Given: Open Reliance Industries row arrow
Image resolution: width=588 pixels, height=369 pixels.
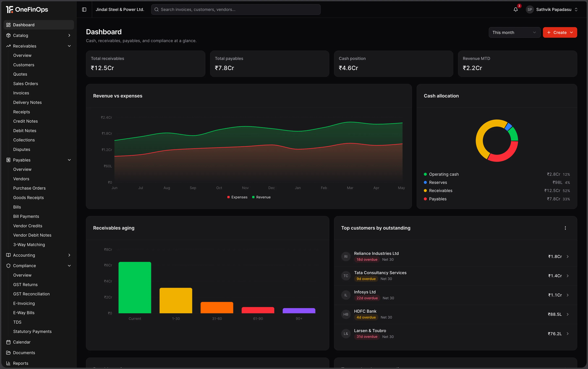Looking at the screenshot, I should pos(567,257).
